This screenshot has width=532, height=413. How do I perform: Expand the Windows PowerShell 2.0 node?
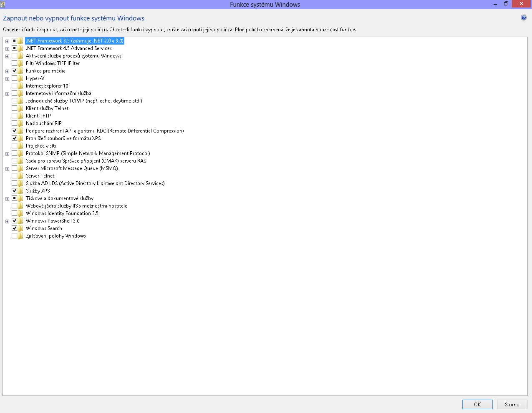(7, 221)
